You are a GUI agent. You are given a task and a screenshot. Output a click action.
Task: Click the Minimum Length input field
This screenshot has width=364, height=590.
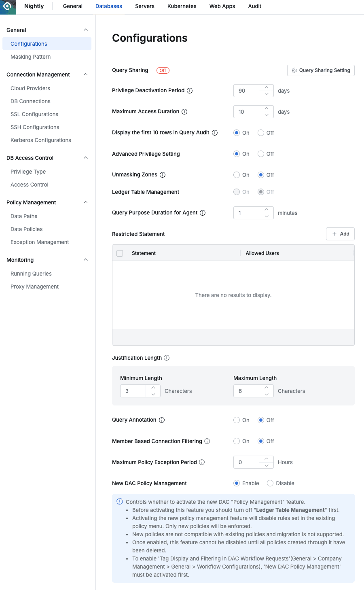tap(133, 391)
